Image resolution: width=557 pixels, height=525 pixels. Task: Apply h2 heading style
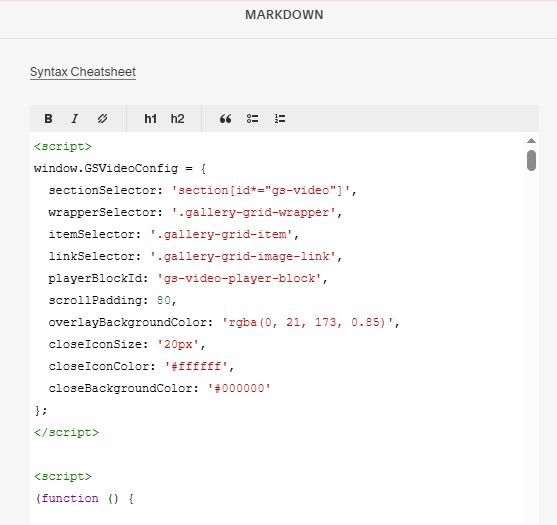pos(177,119)
